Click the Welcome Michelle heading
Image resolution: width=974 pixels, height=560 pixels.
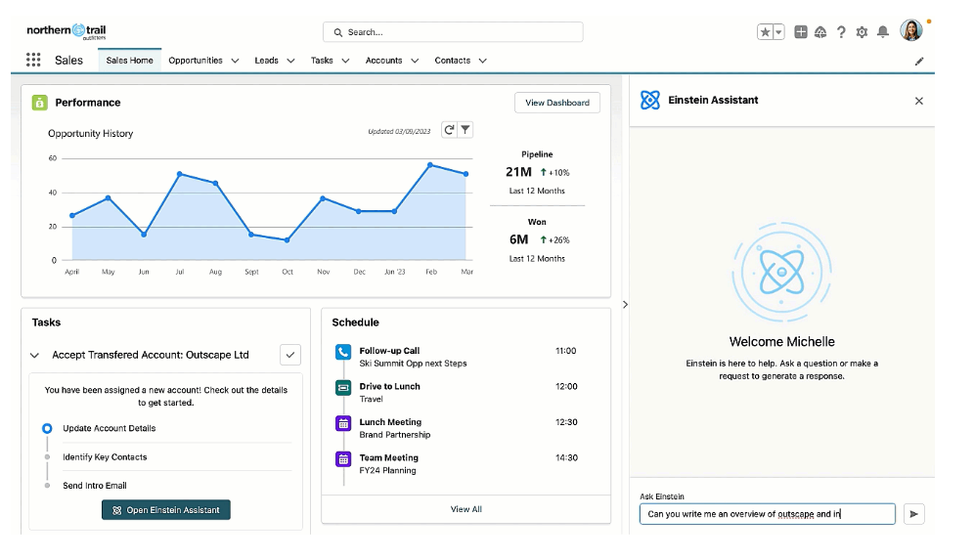tap(781, 341)
